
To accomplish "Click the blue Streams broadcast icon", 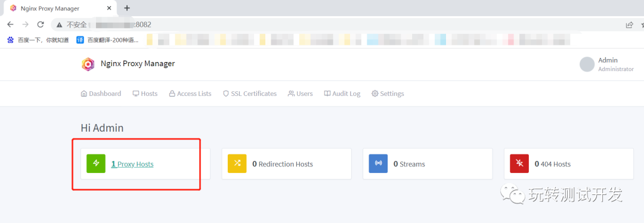I will [x=378, y=163].
